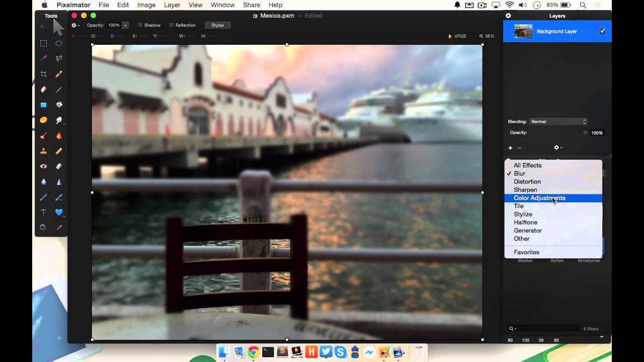The image size is (644, 362).
Task: Open the Image menu
Action: (146, 5)
